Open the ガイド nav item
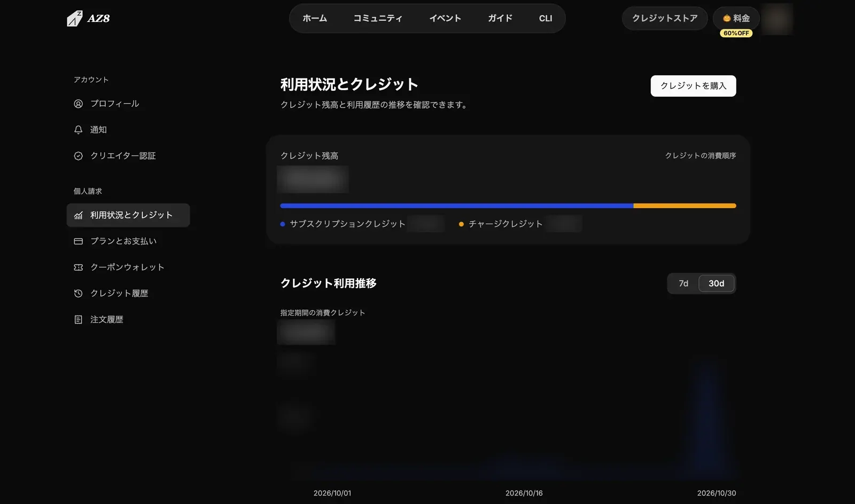Viewport: 855px width, 504px height. coord(500,18)
